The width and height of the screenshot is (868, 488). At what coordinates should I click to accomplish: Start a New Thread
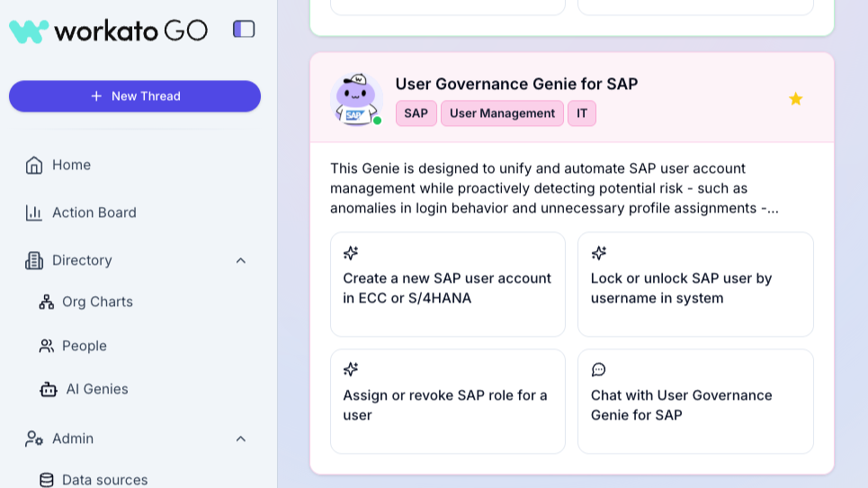135,96
